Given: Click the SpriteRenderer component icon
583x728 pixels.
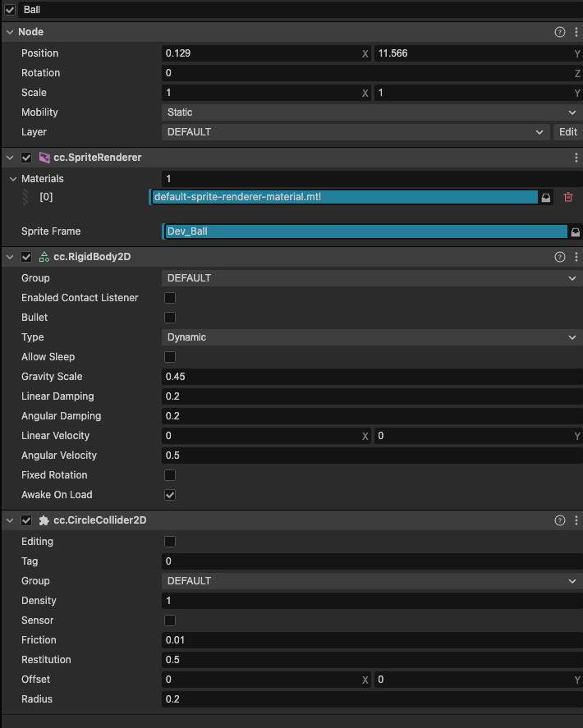Looking at the screenshot, I should 44,158.
